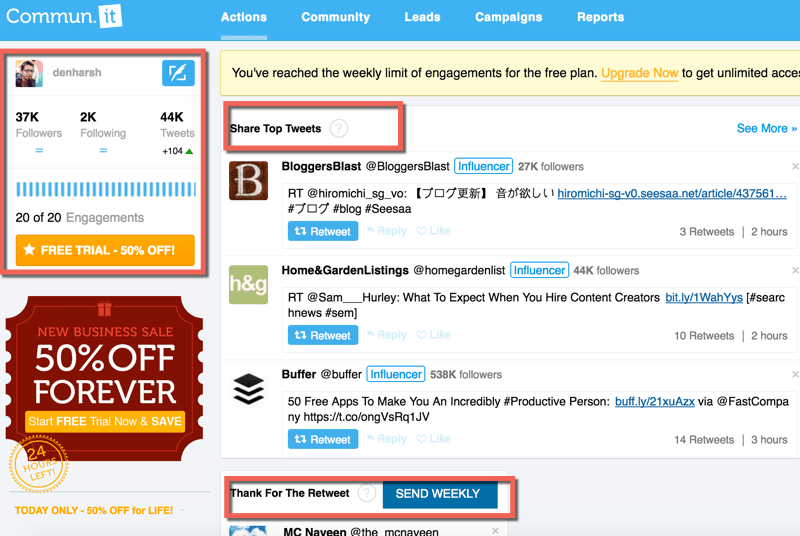Screen dimensions: 800x536
Task: Click the Upgrade Now link
Action: 640,73
